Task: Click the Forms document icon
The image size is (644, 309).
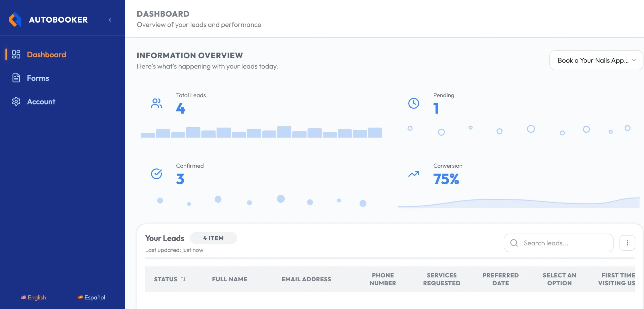Action: coord(16,78)
